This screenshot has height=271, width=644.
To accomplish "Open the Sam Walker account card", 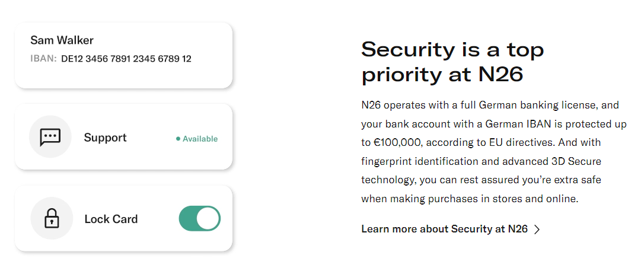I will (123, 55).
